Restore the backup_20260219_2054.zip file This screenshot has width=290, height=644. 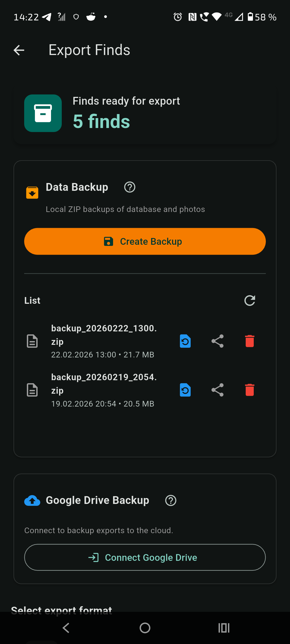[185, 390]
